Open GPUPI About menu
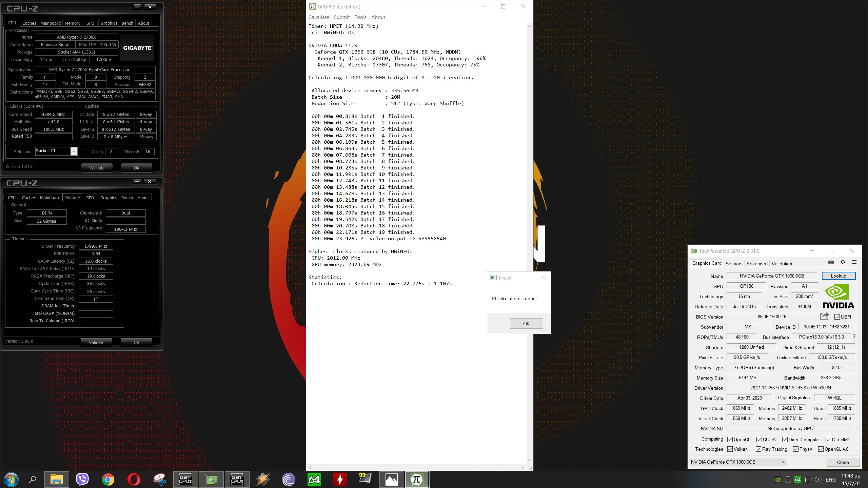Viewport: 868px width, 488px height. tap(378, 17)
